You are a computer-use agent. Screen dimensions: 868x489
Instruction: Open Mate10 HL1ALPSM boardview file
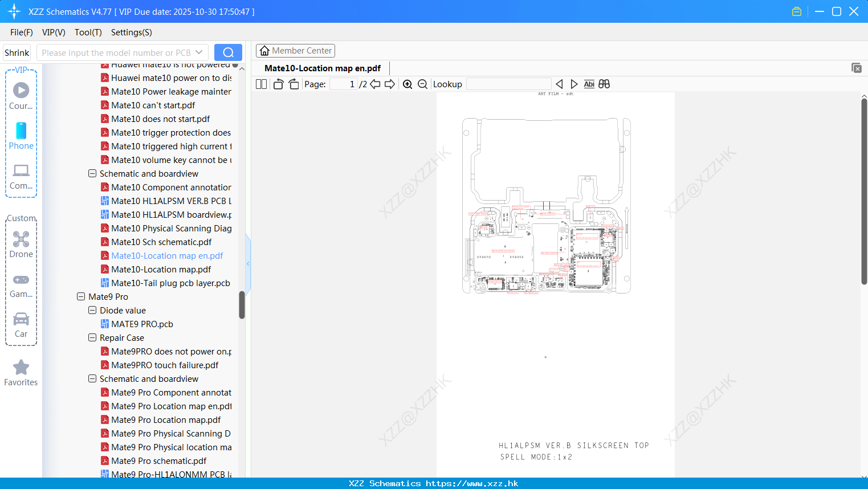(x=166, y=214)
